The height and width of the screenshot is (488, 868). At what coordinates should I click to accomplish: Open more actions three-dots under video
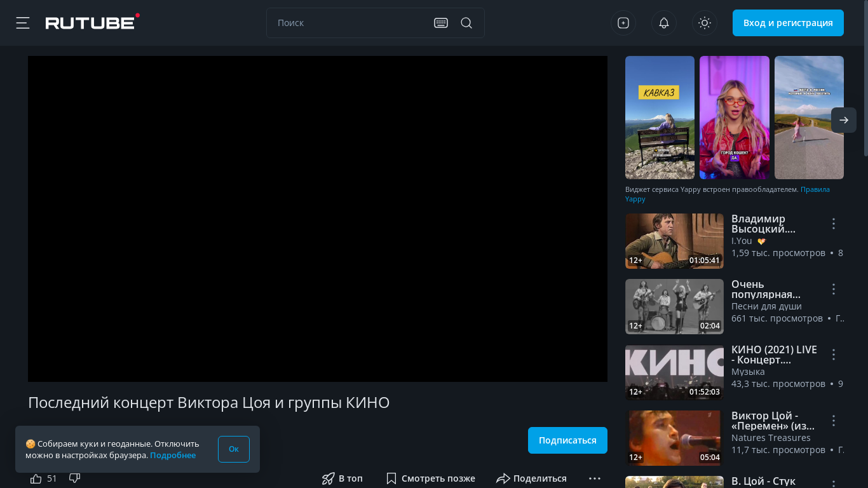point(595,478)
